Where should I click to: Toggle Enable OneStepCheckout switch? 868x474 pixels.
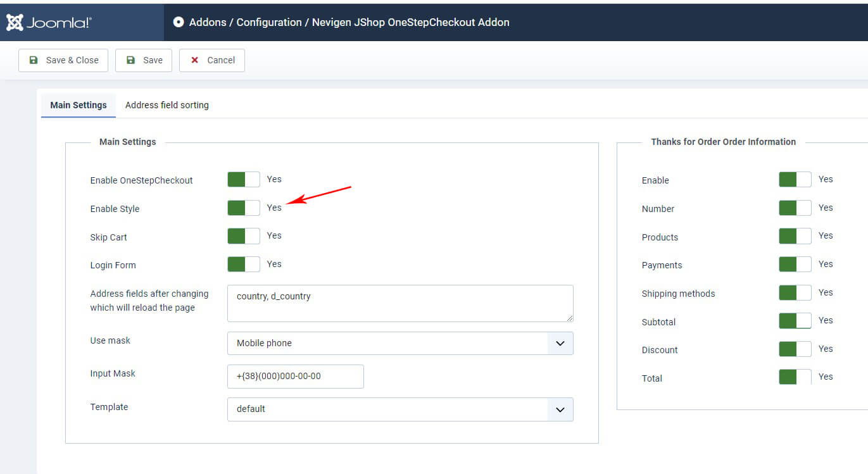tap(244, 180)
